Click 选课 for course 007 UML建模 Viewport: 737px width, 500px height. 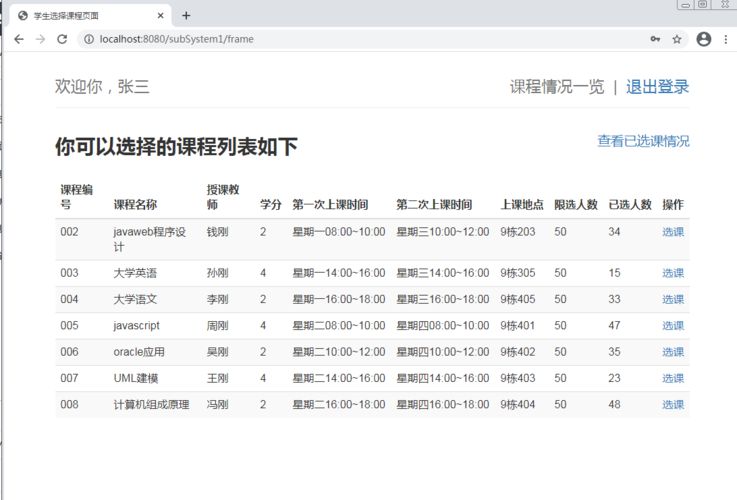(x=673, y=378)
